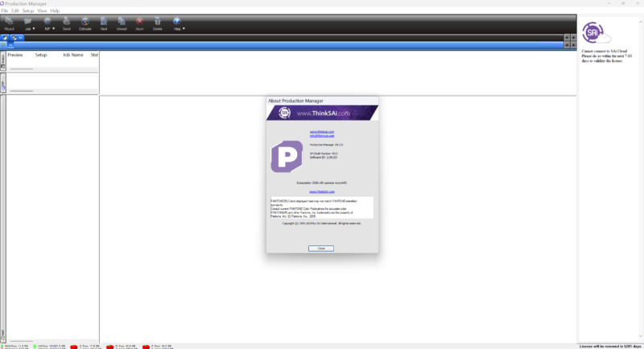Click the blue Help icon

176,22
